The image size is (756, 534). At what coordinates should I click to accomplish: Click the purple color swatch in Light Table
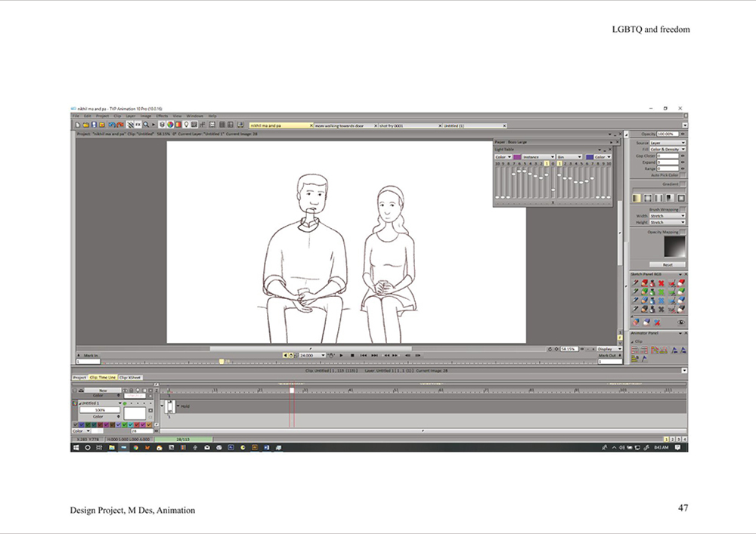coord(517,157)
